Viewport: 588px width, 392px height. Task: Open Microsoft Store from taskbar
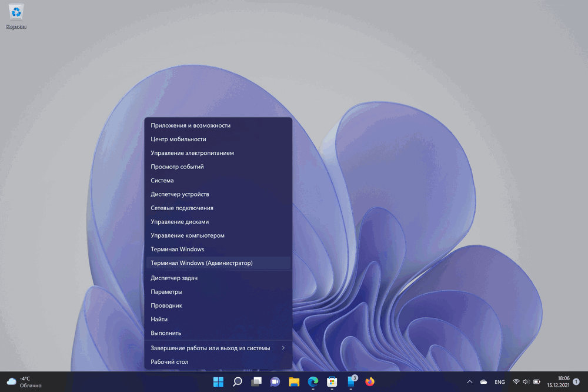tap(332, 381)
